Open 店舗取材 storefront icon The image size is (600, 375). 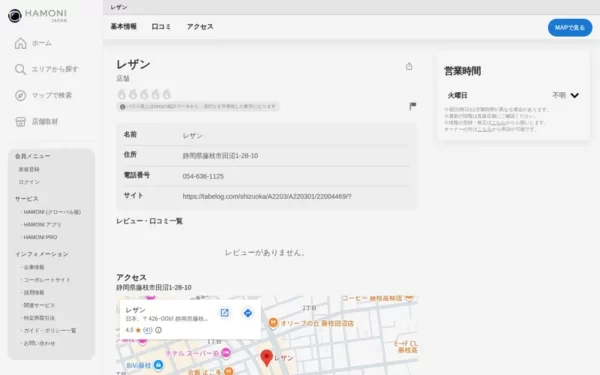click(20, 122)
